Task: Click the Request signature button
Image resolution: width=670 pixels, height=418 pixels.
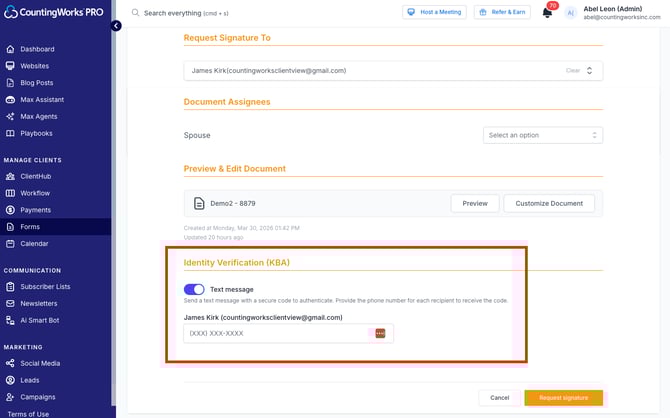Action: click(x=563, y=397)
